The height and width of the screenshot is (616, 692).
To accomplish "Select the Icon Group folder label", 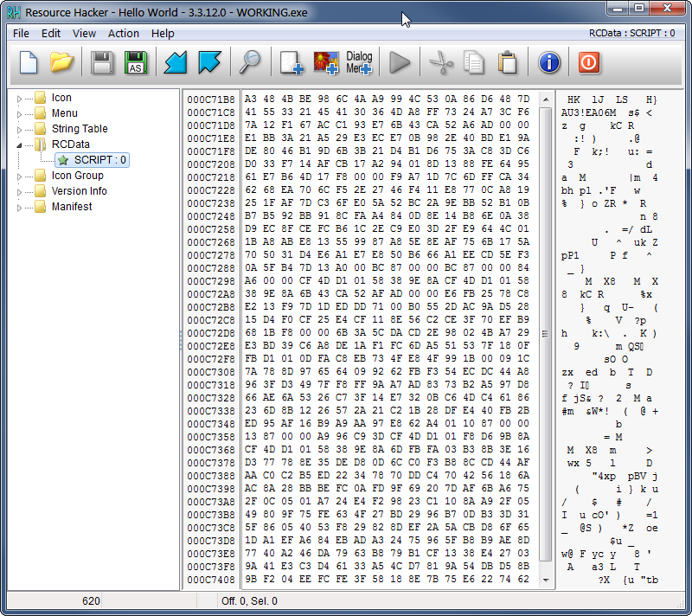I will [x=77, y=175].
